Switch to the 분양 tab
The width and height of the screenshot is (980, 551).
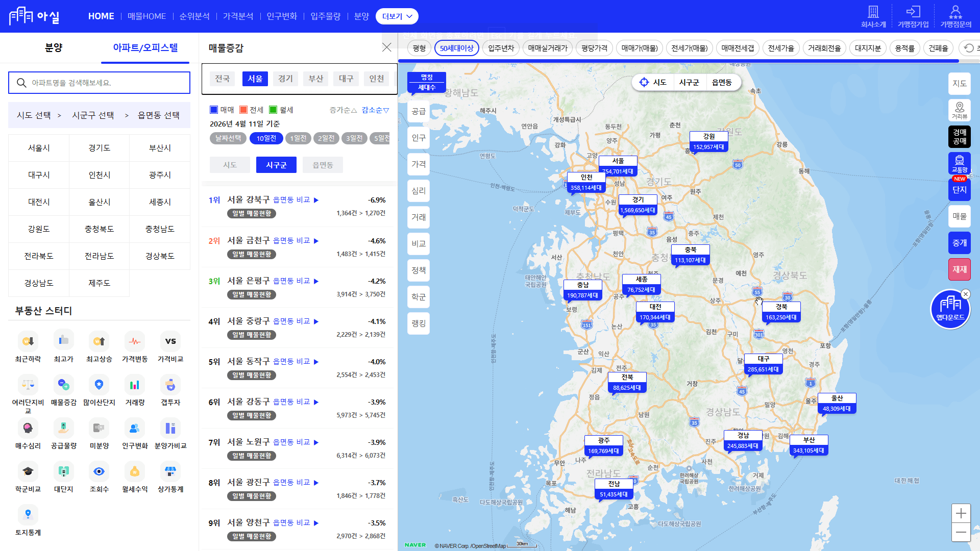[54, 48]
